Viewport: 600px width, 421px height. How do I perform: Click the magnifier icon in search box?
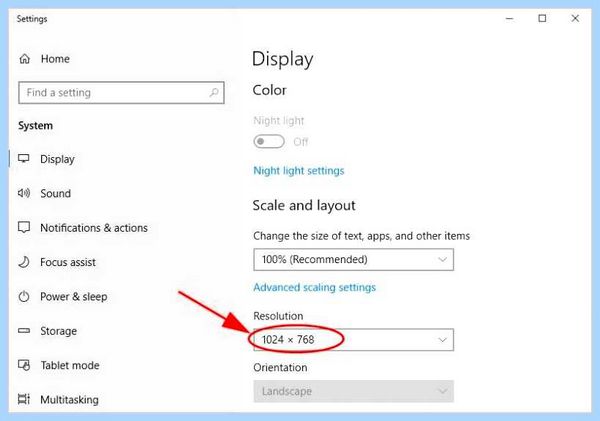[x=214, y=93]
